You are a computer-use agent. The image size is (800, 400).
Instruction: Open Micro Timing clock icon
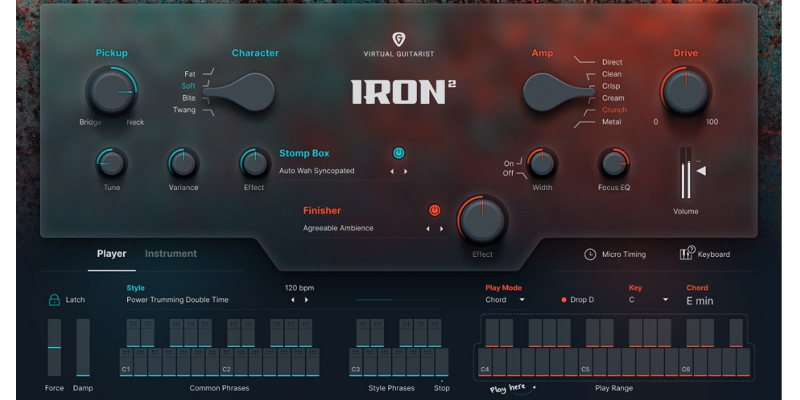click(x=590, y=254)
